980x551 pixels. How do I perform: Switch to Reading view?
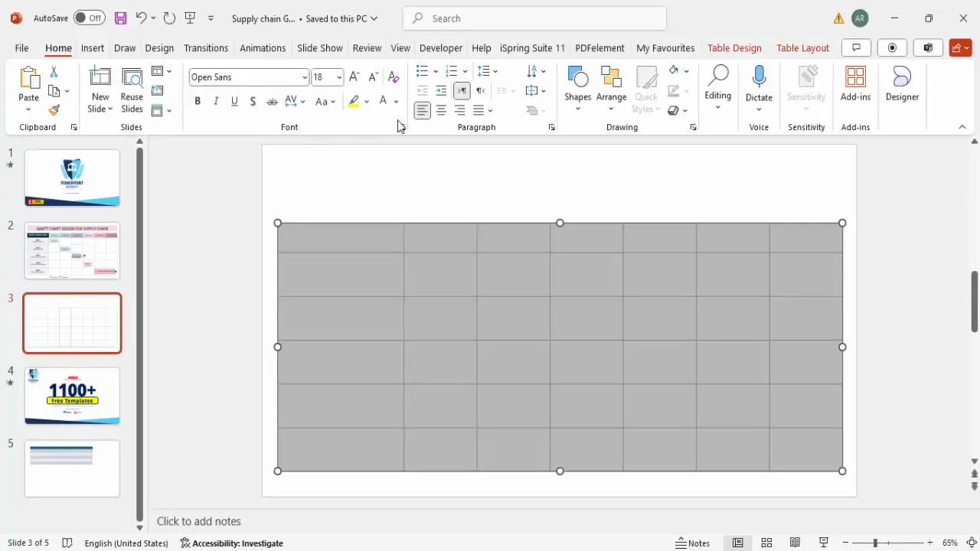coord(795,543)
